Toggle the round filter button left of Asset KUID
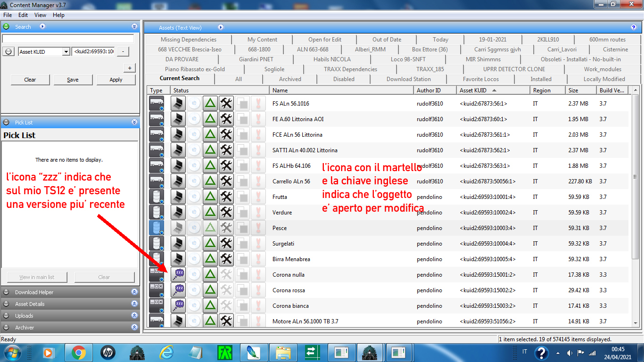This screenshot has width=644, height=362. [x=8, y=51]
